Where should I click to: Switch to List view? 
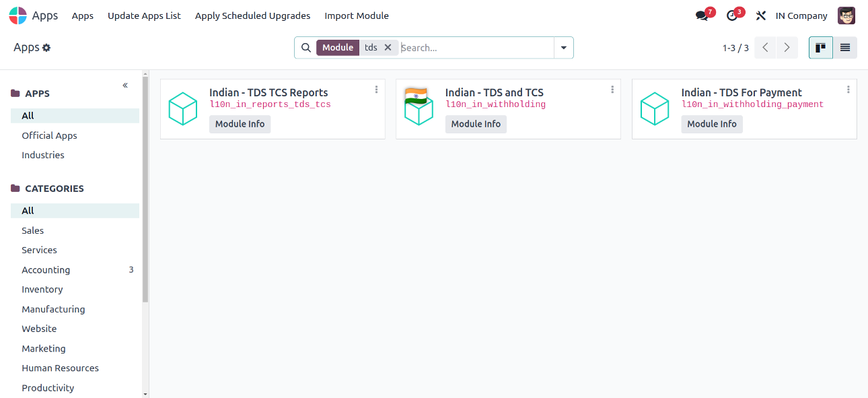click(845, 48)
